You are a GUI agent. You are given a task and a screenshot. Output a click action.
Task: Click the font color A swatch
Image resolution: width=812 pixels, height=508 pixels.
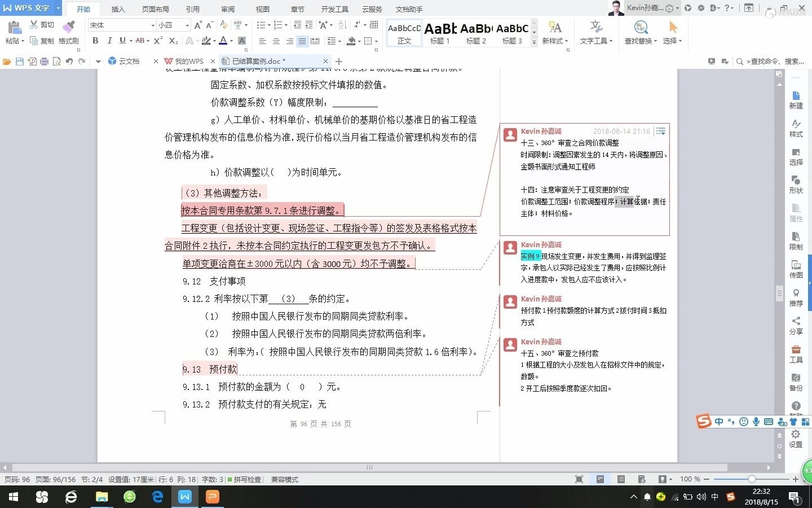click(x=223, y=41)
